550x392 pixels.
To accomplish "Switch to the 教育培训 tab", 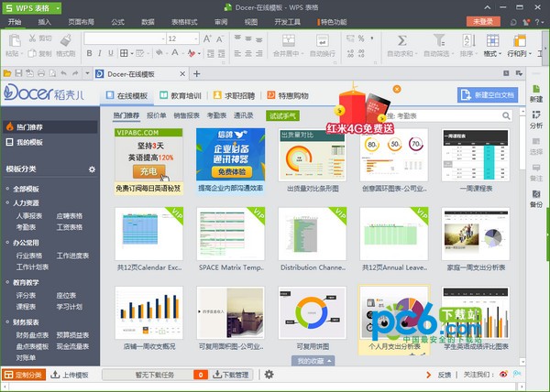I will [180, 95].
